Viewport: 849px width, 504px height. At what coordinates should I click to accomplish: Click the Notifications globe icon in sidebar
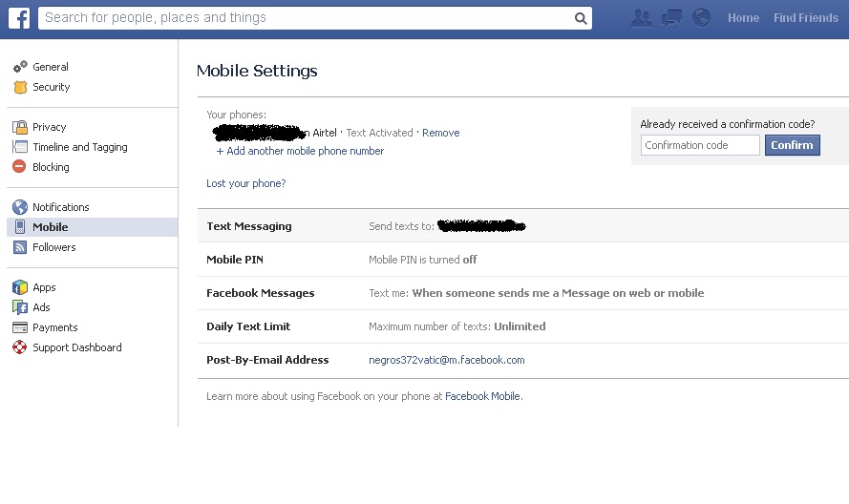tap(20, 207)
